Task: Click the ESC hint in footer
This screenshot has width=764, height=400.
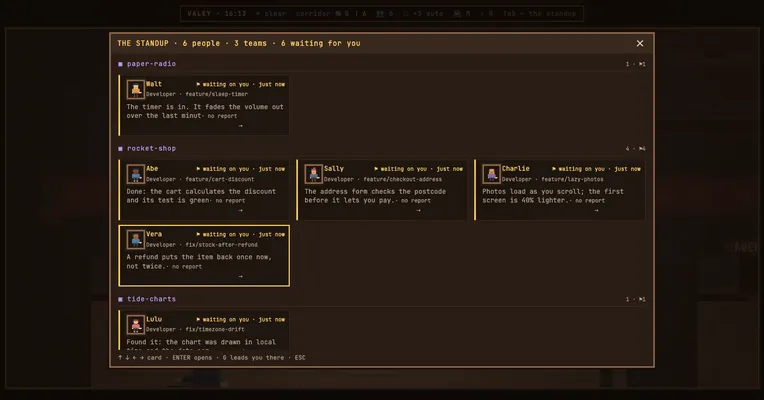Action: coord(300,358)
